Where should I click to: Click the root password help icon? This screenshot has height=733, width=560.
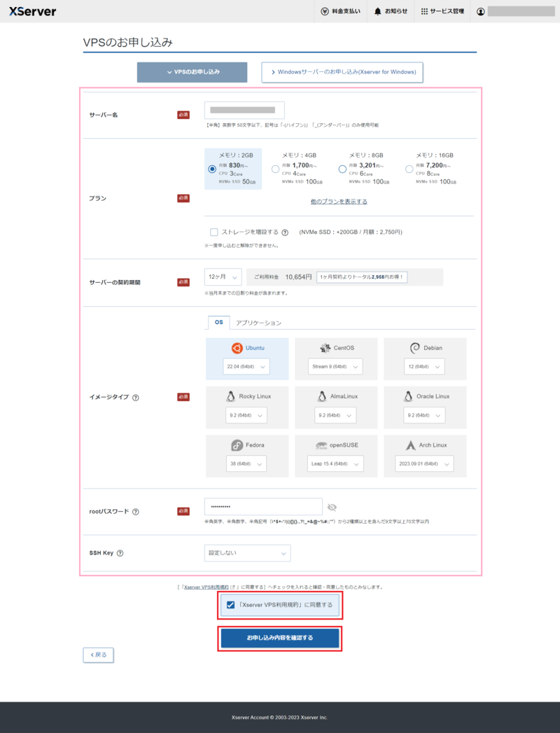point(136,511)
